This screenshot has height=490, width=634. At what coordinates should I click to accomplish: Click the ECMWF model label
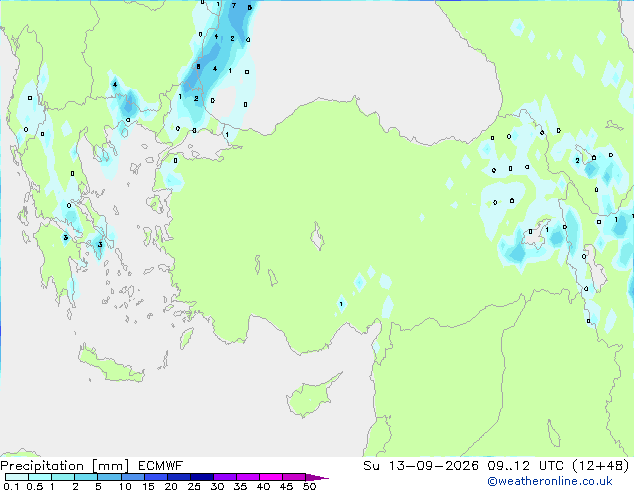point(161,466)
